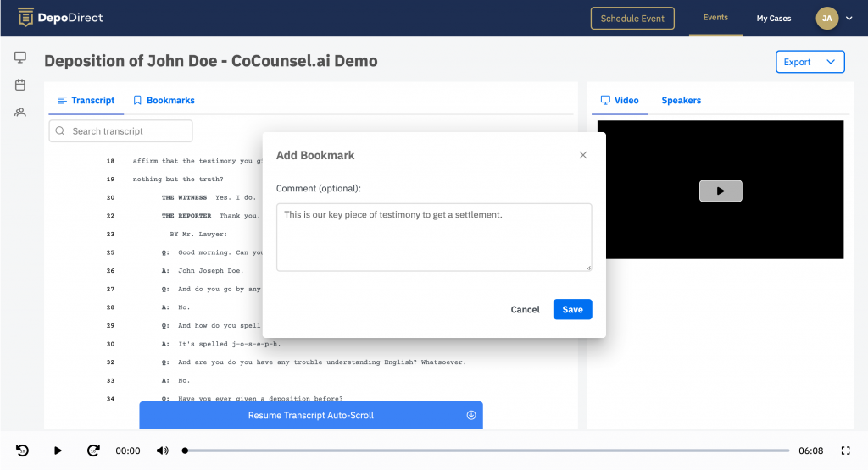Image resolution: width=868 pixels, height=470 pixels.
Task: Open the people icon in left sidebar
Action: click(x=20, y=112)
